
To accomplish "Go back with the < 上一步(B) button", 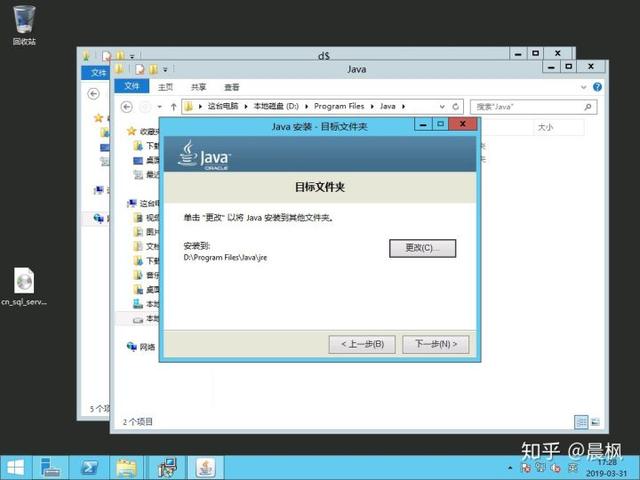I will tap(362, 344).
